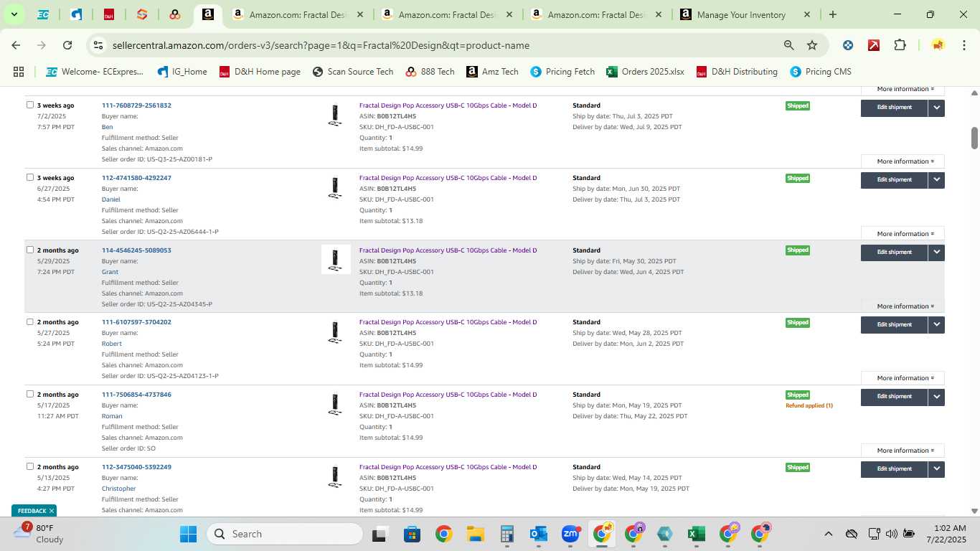Open order 111-7506854-4737846 link
Screen dimensions: 980x551
point(136,395)
